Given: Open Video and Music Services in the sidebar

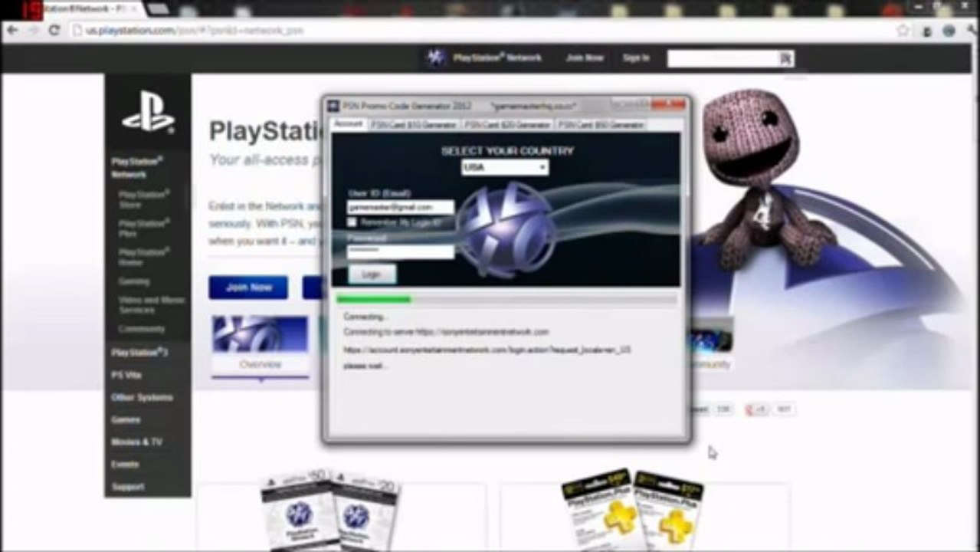Looking at the screenshot, I should click(x=151, y=305).
